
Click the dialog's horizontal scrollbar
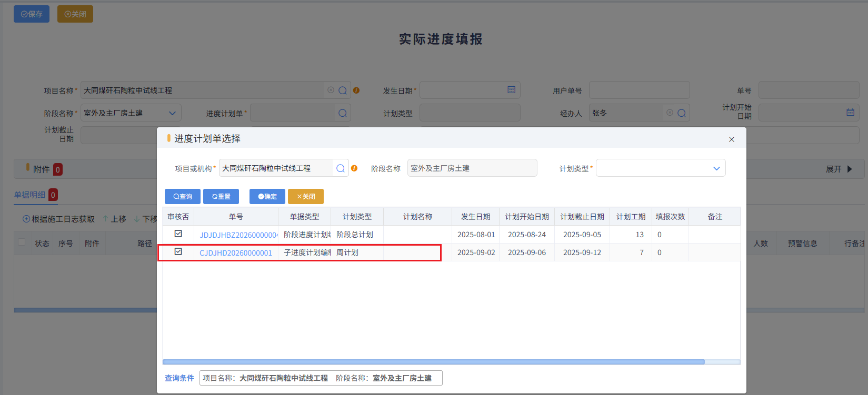434,362
